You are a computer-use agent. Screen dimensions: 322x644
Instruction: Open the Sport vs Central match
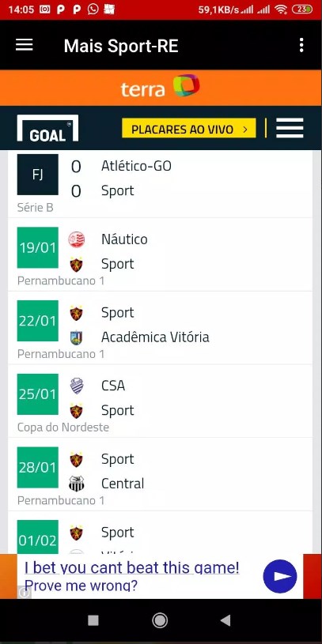click(x=161, y=474)
